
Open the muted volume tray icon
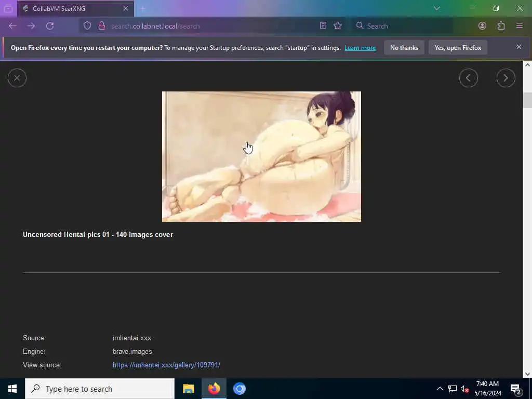click(x=465, y=389)
